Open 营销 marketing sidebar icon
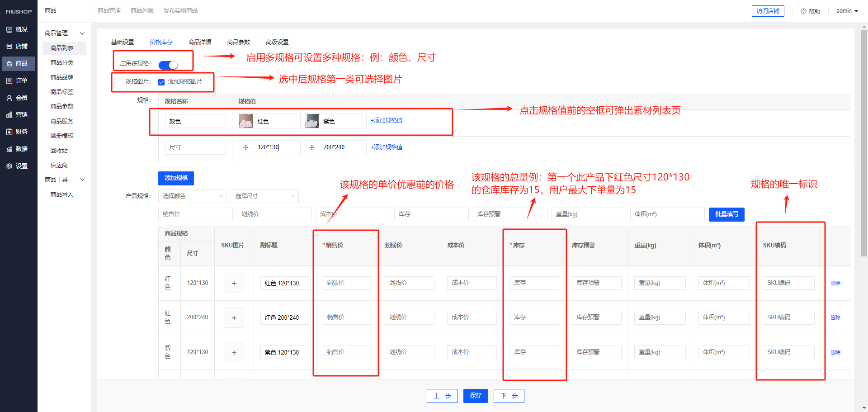This screenshot has width=868, height=412. pos(9,115)
